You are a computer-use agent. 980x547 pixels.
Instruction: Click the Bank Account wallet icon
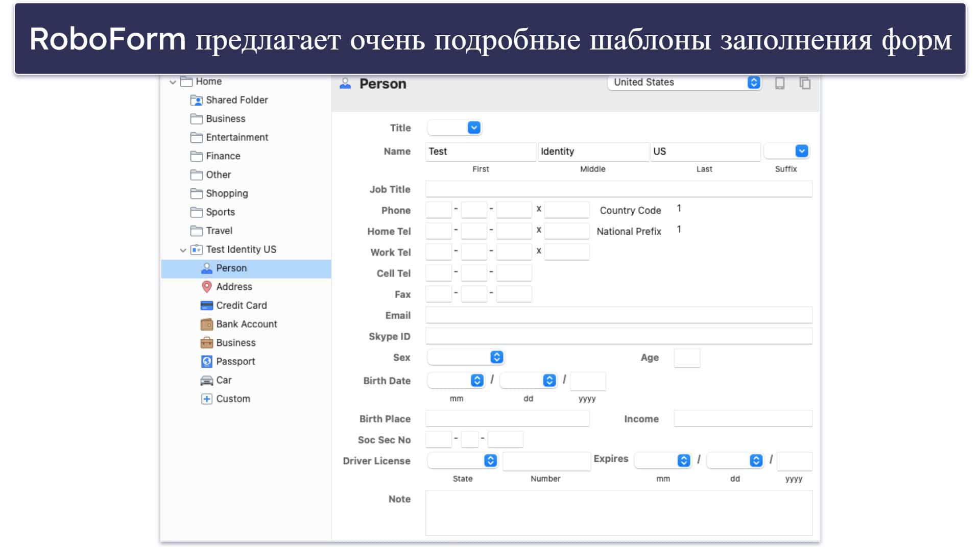207,325
